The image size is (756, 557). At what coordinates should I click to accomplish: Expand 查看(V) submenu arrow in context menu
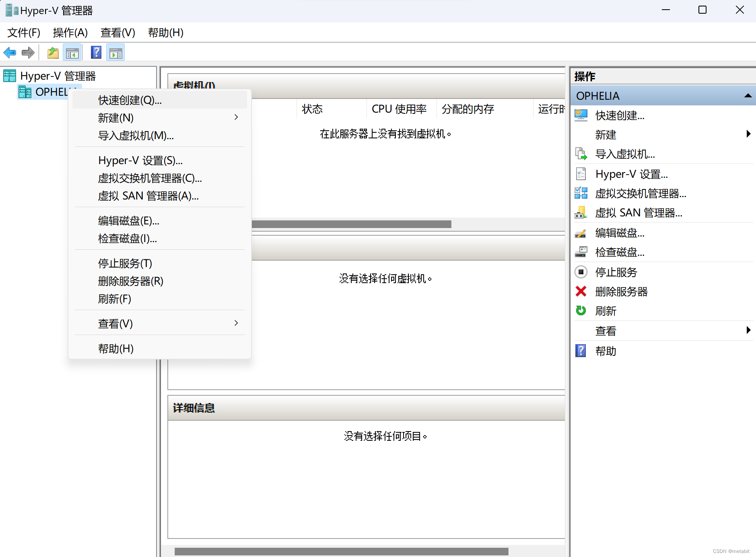pyautogui.click(x=236, y=323)
